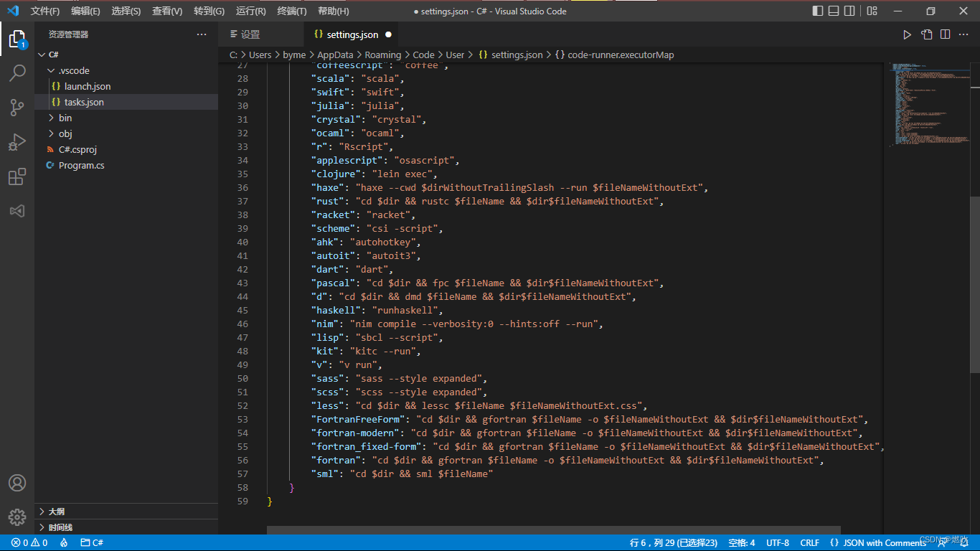Expand the 大纲 outline section
The image size is (980, 551).
(126, 512)
